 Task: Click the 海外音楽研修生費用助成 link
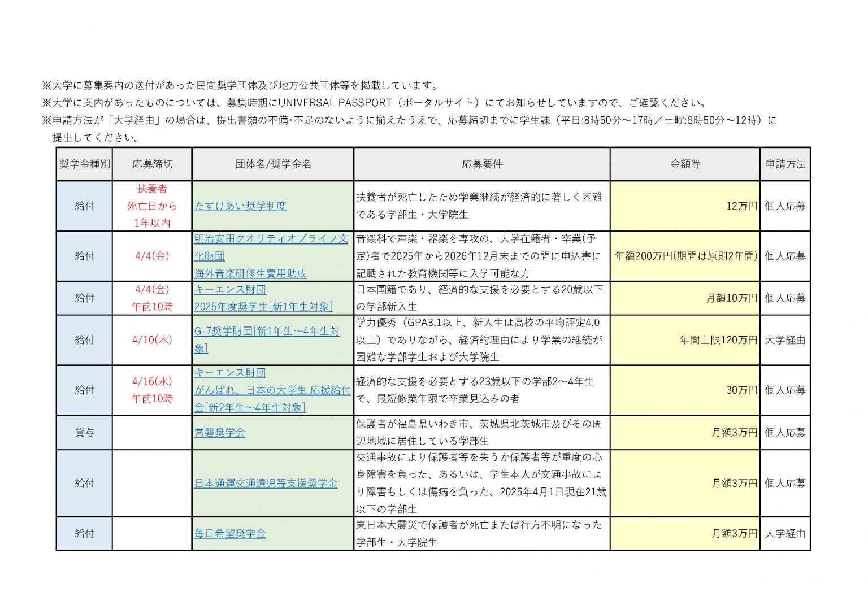click(x=250, y=274)
